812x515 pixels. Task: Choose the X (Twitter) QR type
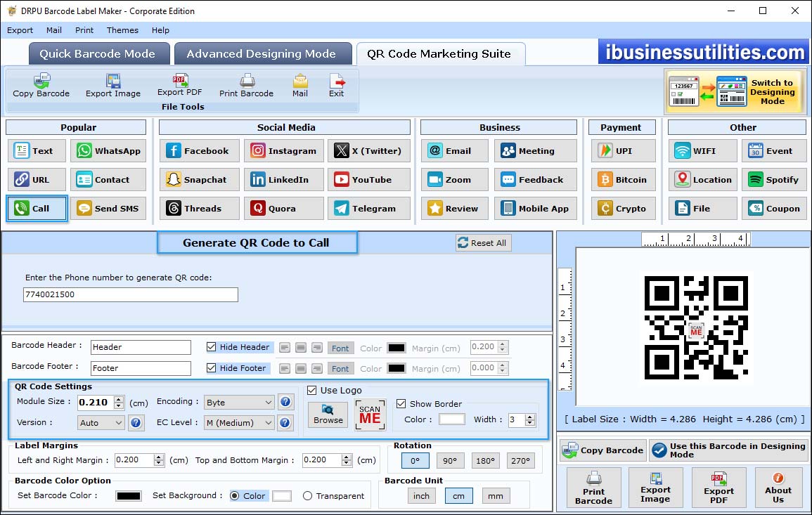(368, 150)
